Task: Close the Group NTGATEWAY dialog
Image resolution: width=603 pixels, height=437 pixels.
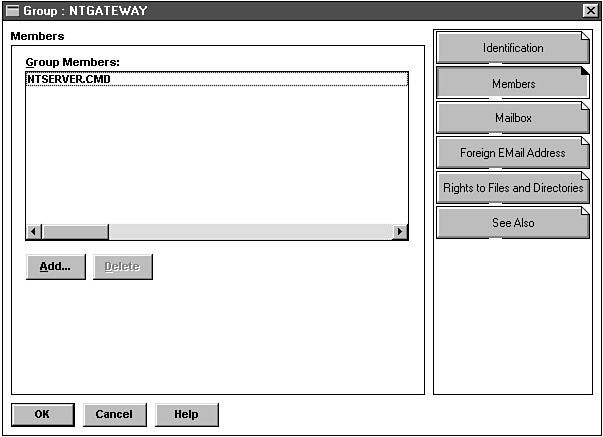Action: coord(590,10)
